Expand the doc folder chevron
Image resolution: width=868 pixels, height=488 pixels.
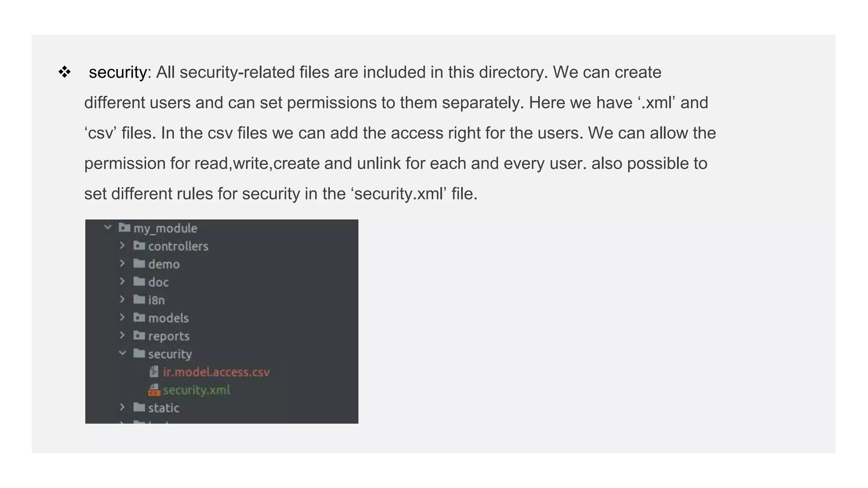[x=122, y=281]
